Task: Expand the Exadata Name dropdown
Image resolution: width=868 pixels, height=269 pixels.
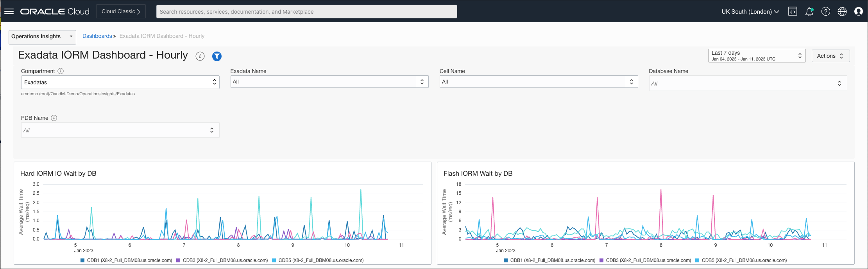Action: (x=329, y=82)
